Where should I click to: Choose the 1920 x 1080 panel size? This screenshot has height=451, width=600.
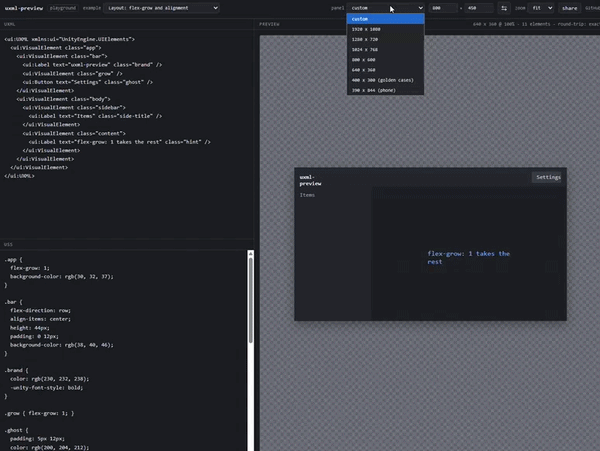pos(385,29)
